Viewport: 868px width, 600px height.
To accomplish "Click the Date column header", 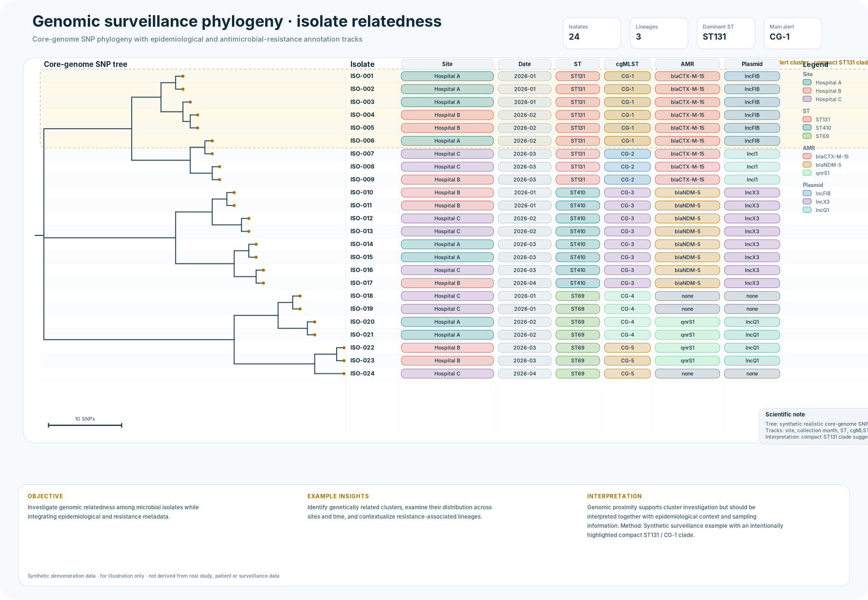I will [525, 64].
